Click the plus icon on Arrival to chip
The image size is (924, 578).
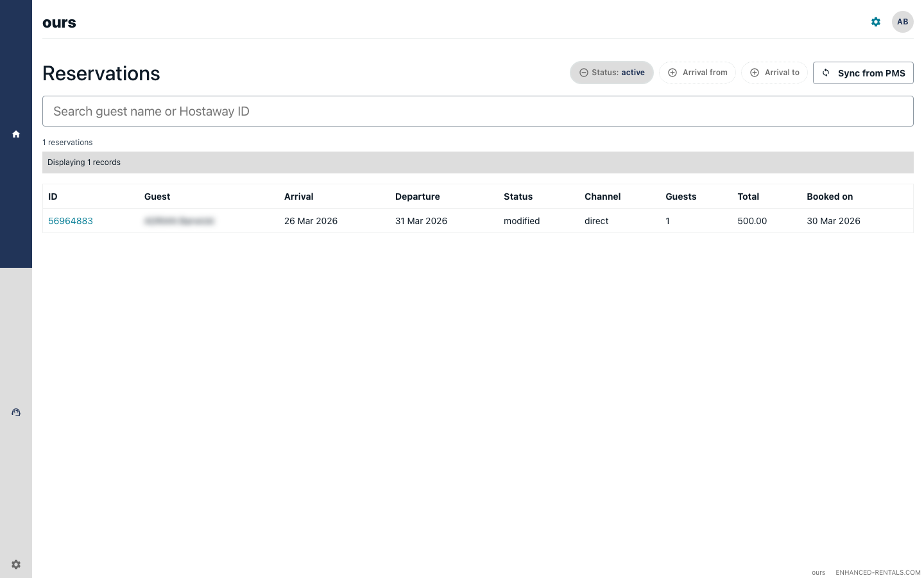[x=754, y=73]
